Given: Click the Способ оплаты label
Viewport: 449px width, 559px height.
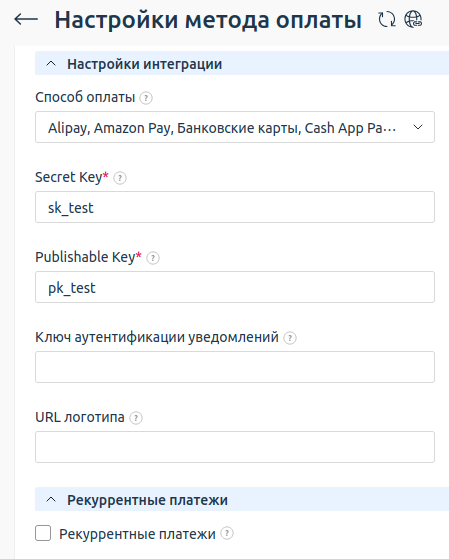Looking at the screenshot, I should click(x=85, y=97).
